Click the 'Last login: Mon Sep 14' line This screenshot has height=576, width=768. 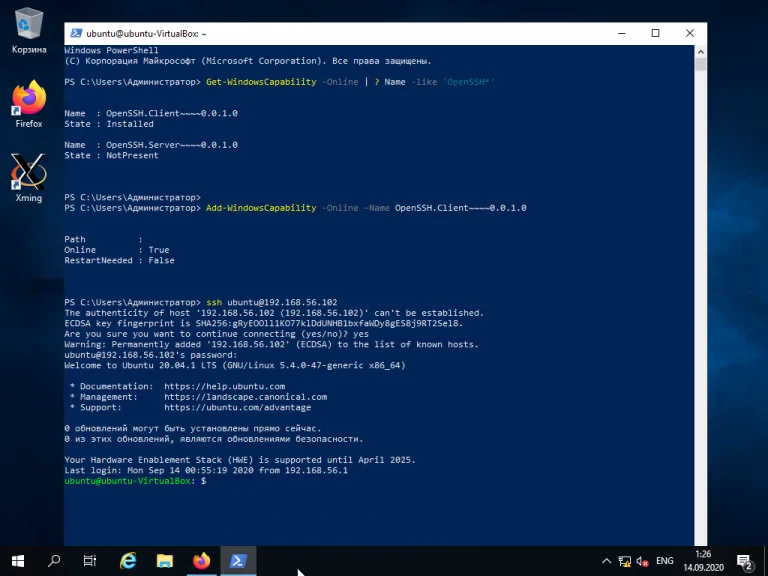[x=206, y=470]
